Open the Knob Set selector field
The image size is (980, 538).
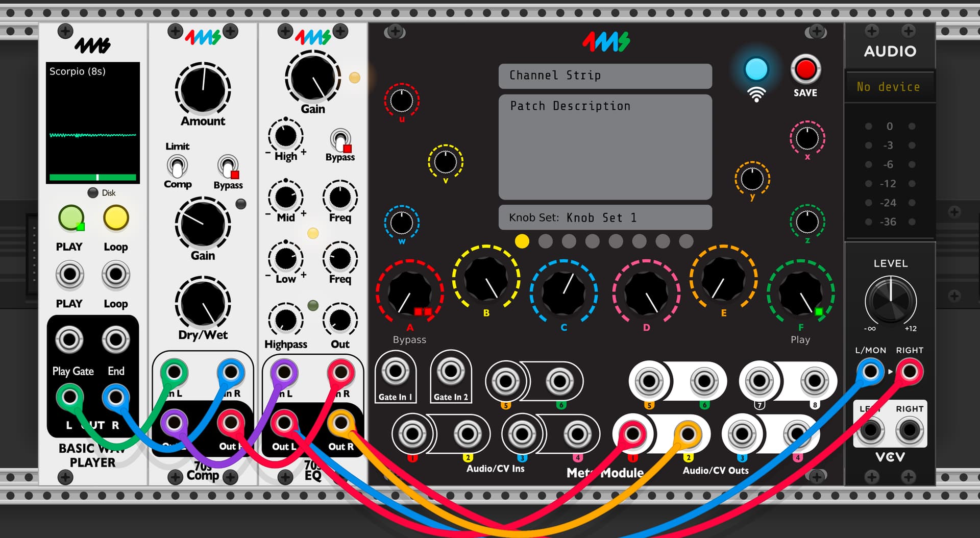605,218
